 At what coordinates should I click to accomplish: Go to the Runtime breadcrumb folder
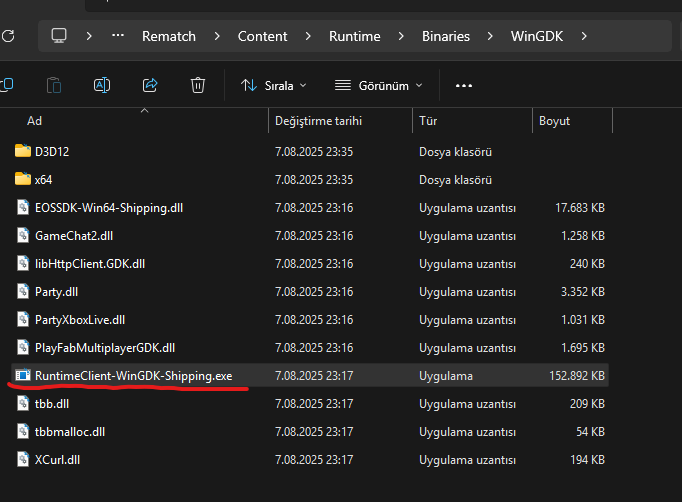tap(354, 36)
